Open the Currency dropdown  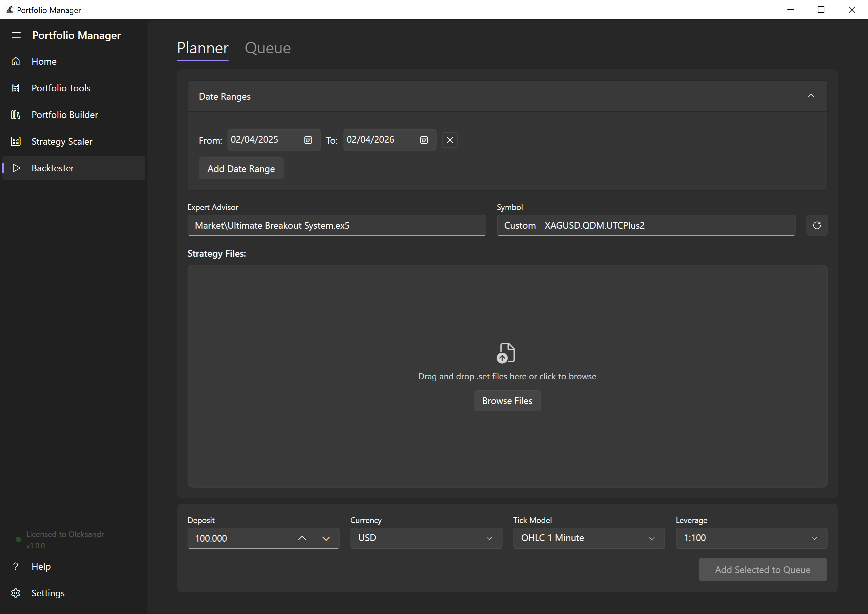pyautogui.click(x=426, y=538)
